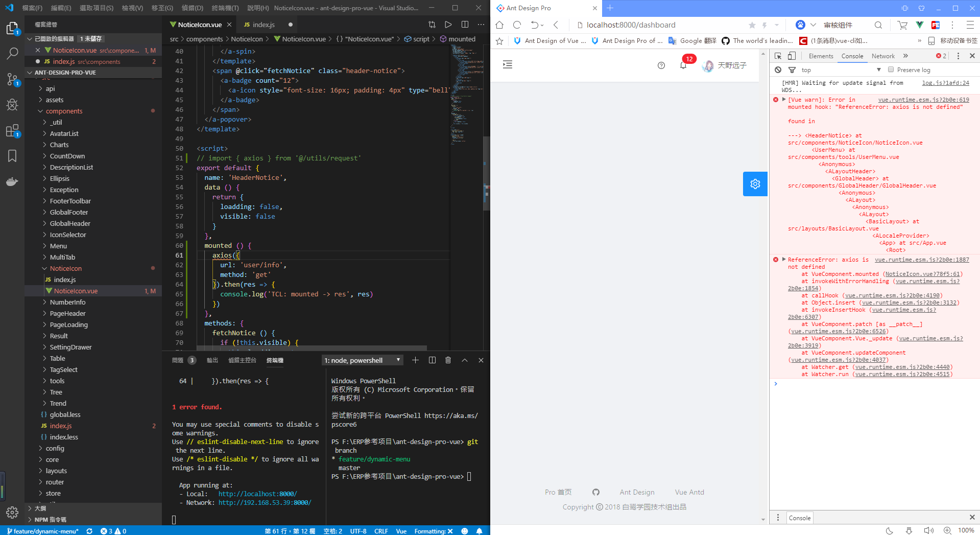Switch to the Network tab in DevTools

pos(883,56)
